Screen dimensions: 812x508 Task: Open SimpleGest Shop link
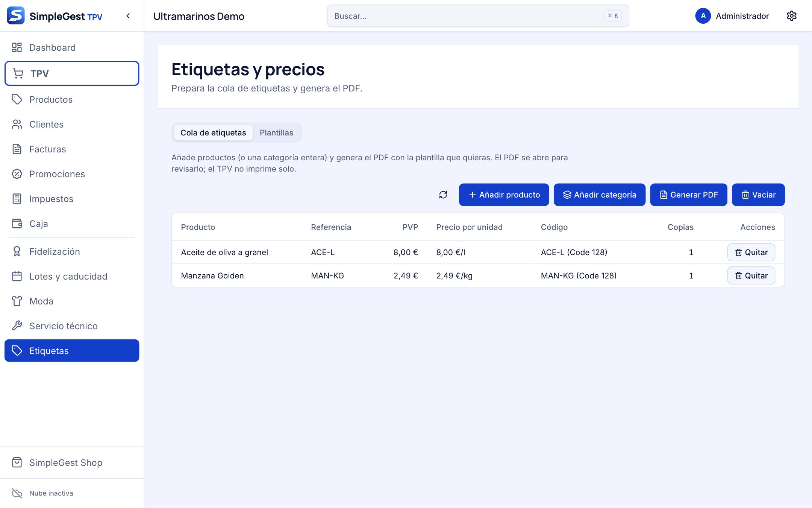pyautogui.click(x=72, y=462)
